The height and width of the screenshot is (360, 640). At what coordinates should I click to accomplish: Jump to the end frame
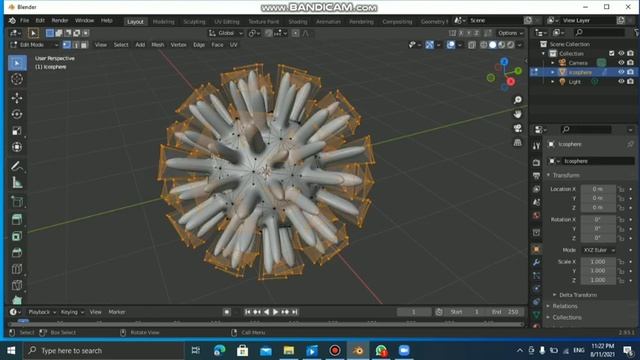(x=295, y=312)
